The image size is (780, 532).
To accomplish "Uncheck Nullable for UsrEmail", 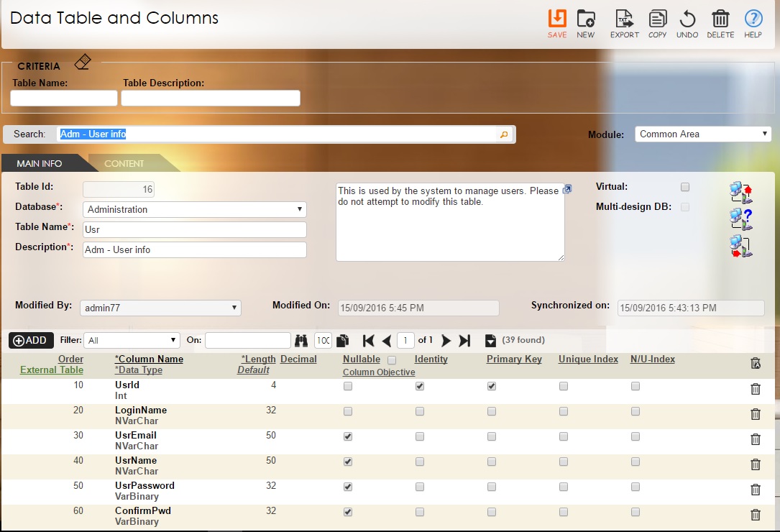I will 347,436.
